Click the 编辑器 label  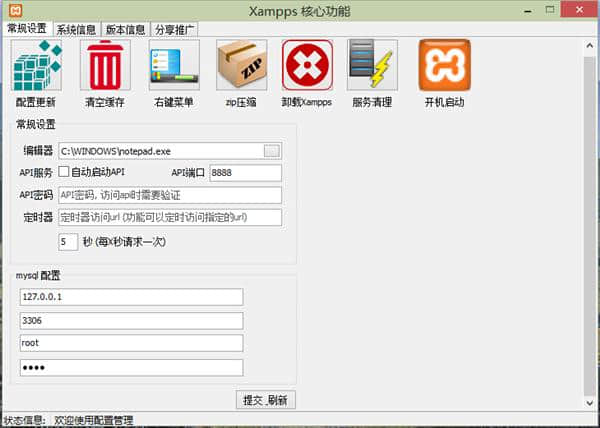[38, 151]
